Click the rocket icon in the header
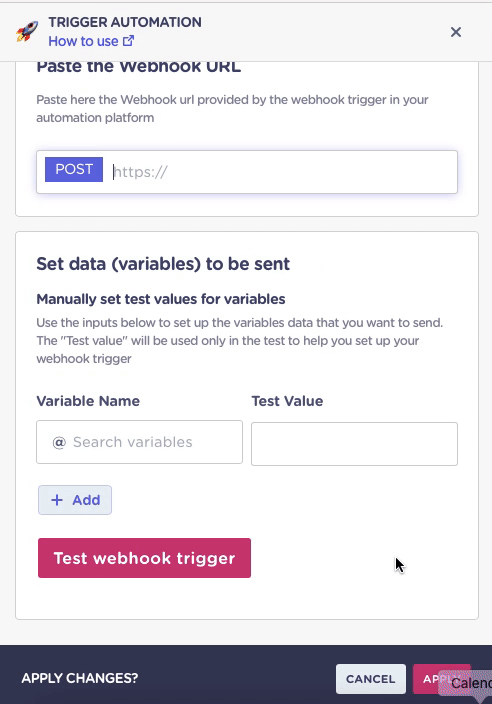The height and width of the screenshot is (704, 492). tap(27, 32)
